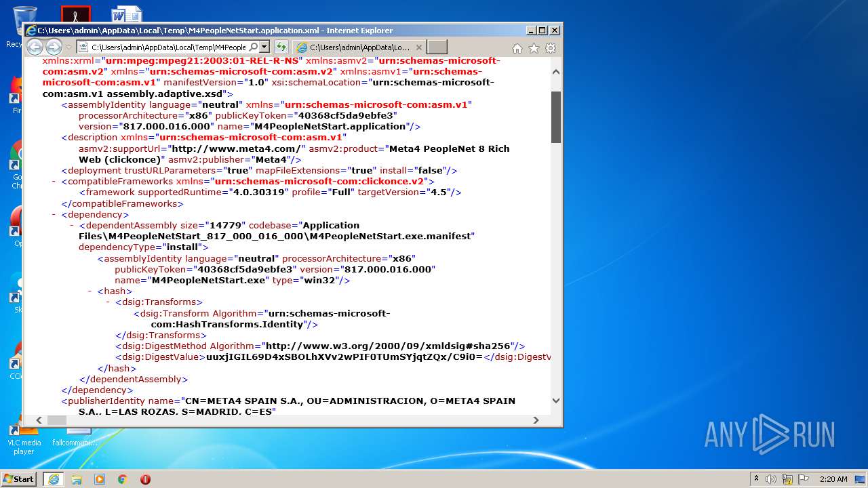Collapse the dsig:Transforms XML node
This screenshot has height=488, width=868.
click(108, 302)
